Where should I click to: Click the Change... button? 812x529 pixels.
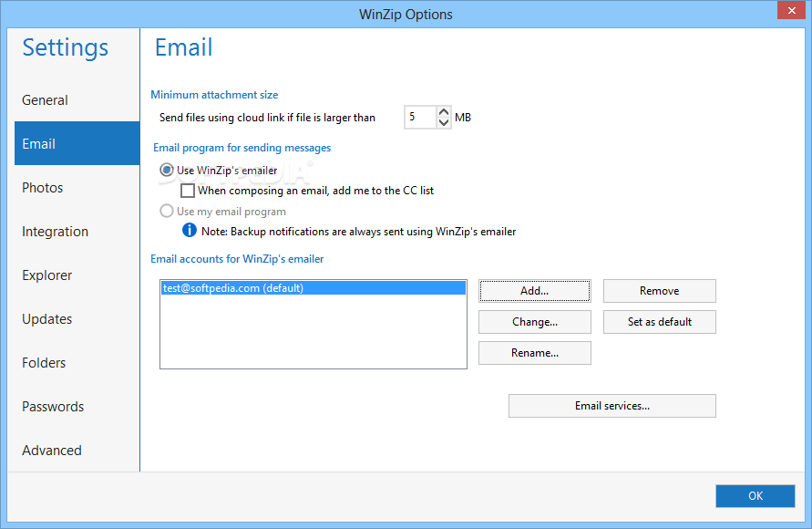(534, 322)
